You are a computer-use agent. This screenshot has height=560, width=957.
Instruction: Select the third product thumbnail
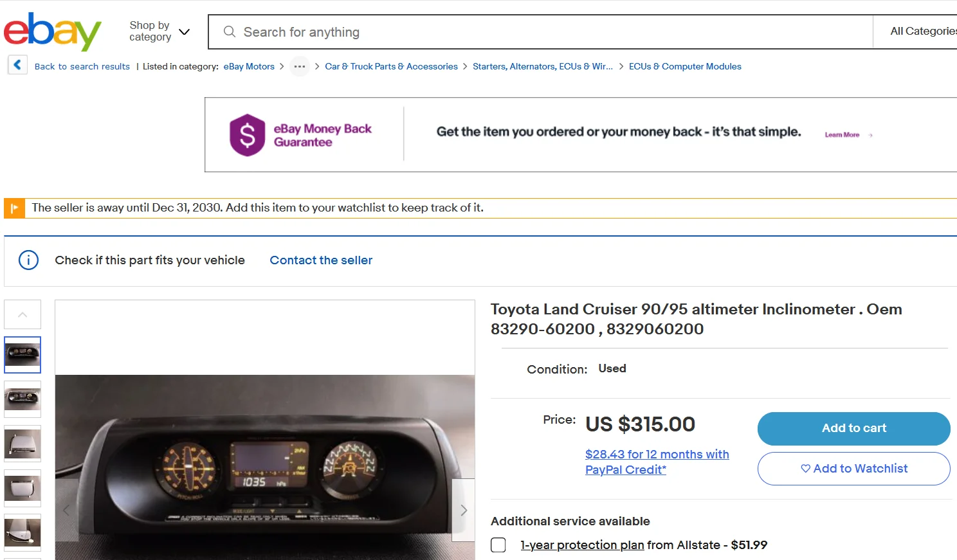coord(23,444)
